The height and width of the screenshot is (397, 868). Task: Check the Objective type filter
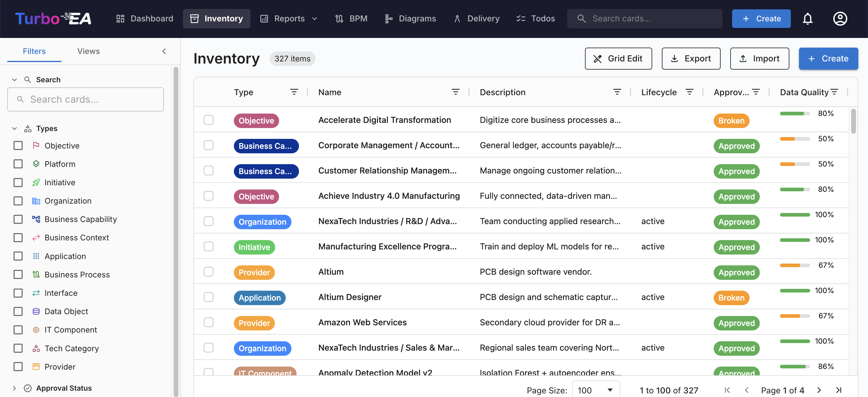click(x=18, y=145)
